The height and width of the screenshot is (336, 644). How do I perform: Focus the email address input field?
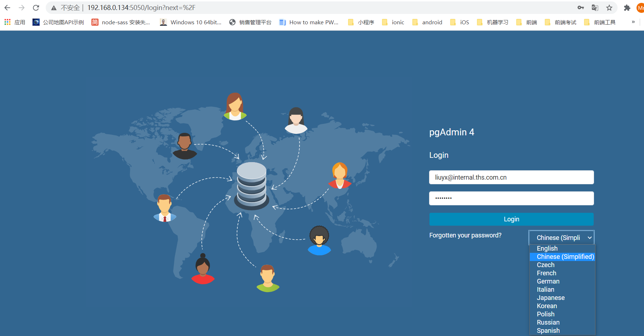(511, 177)
